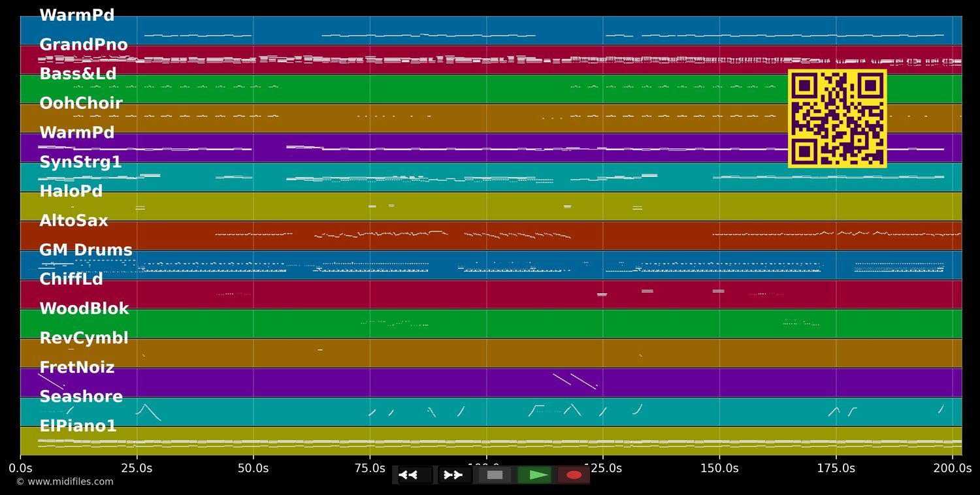Select the HaloPd track label
Image resolution: width=980 pixels, height=495 pixels.
71,192
